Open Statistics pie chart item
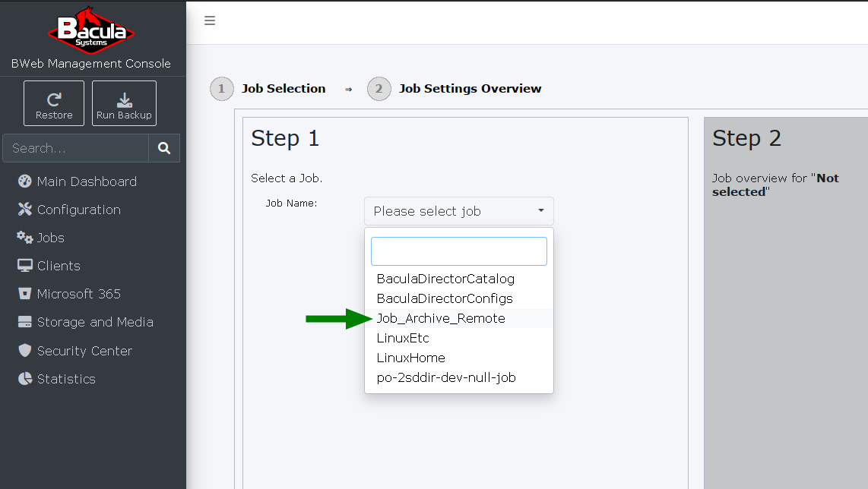This screenshot has width=868, height=489. tap(56, 379)
